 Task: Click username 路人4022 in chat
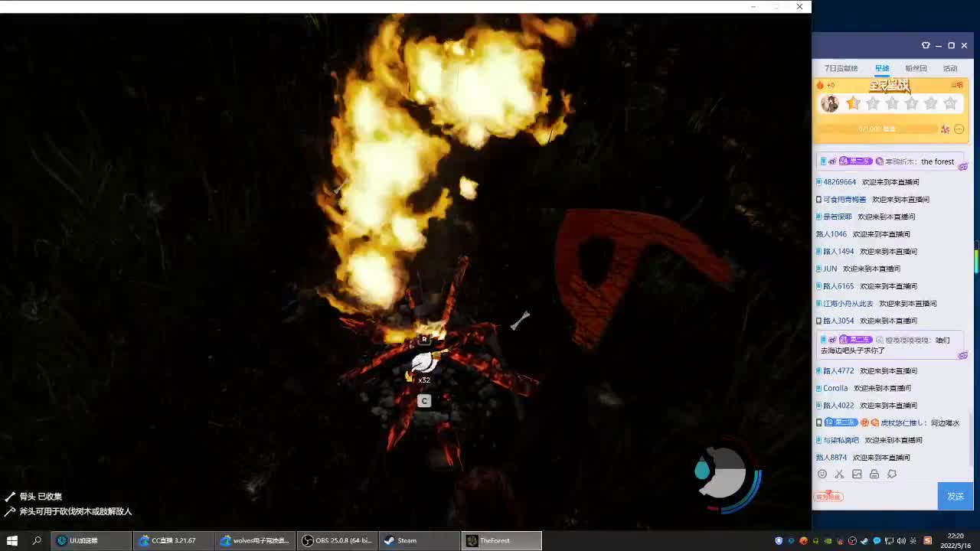(x=838, y=406)
